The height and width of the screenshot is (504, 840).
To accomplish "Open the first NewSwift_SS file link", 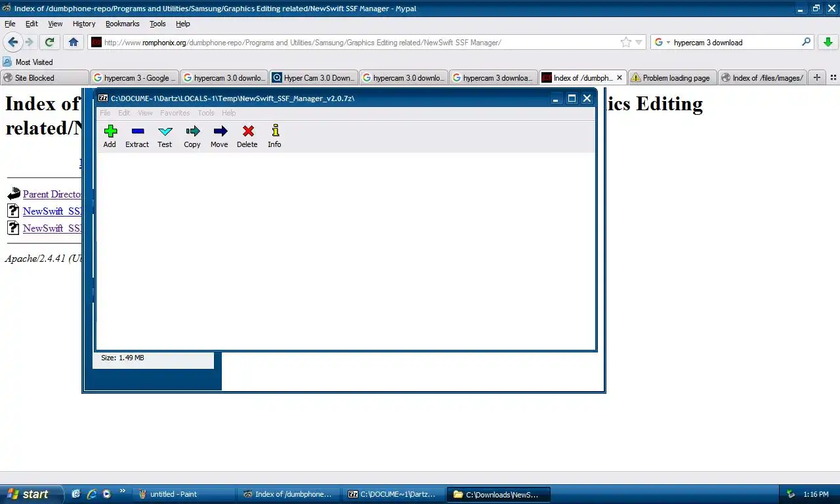I will click(52, 211).
